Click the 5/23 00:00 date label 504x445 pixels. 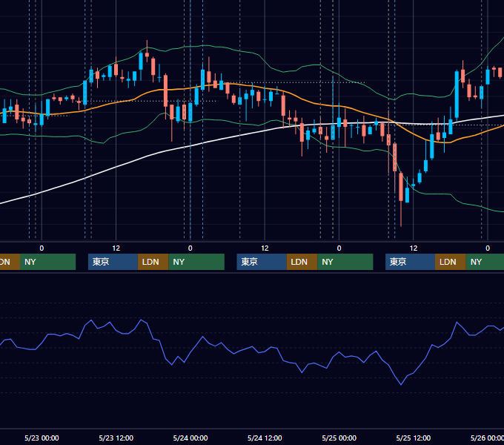(x=42, y=438)
